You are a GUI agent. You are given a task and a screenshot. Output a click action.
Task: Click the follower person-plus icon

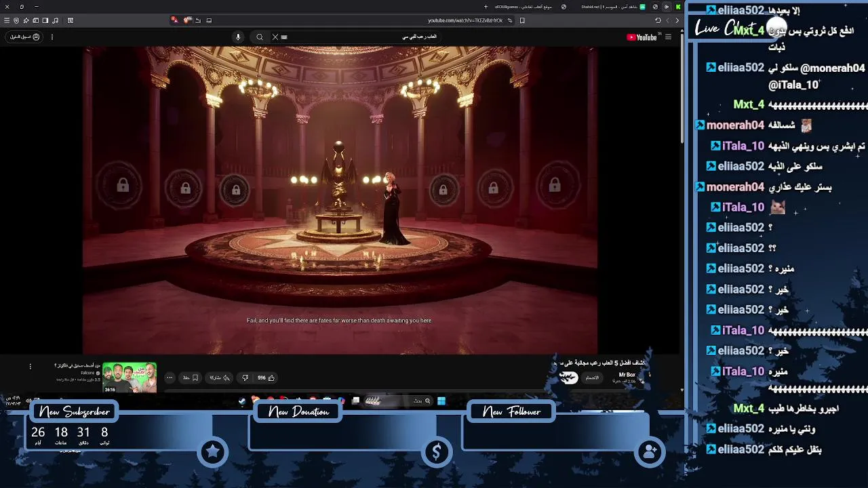[650, 452]
